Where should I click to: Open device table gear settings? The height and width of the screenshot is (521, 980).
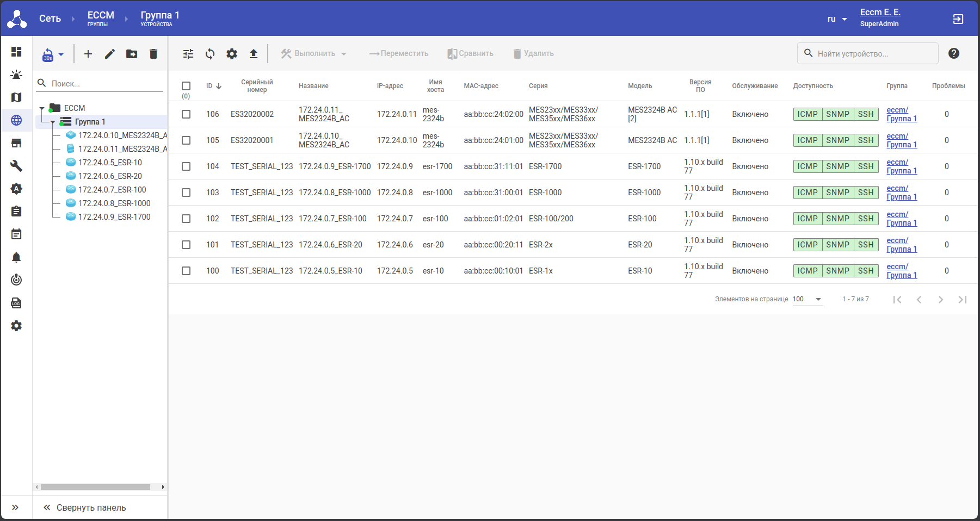pos(232,54)
